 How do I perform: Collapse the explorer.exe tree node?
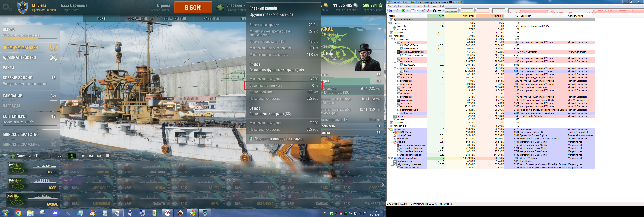click(388, 129)
